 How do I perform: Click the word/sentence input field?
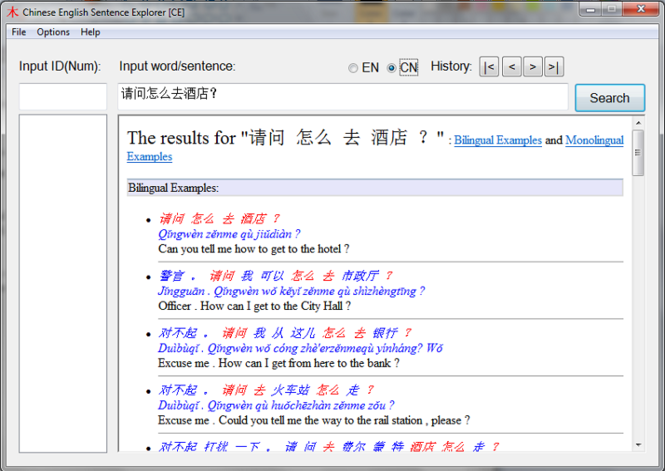point(343,97)
